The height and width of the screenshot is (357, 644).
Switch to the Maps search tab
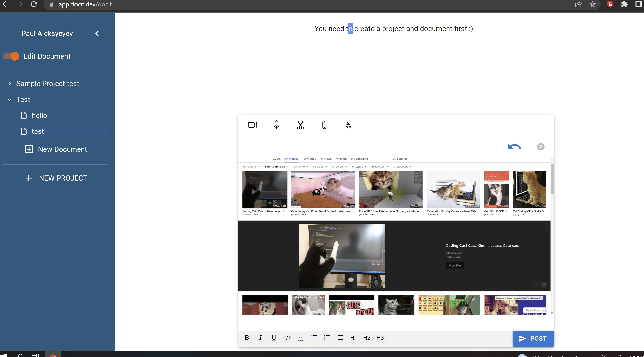click(341, 159)
